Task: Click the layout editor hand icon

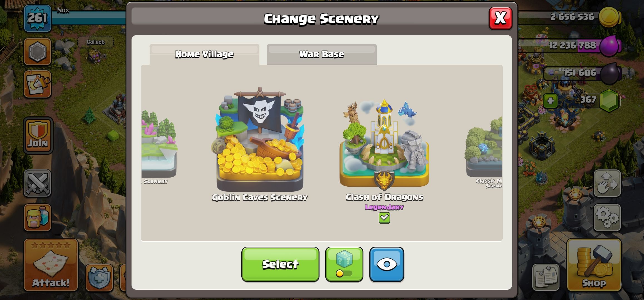Action: (x=607, y=183)
